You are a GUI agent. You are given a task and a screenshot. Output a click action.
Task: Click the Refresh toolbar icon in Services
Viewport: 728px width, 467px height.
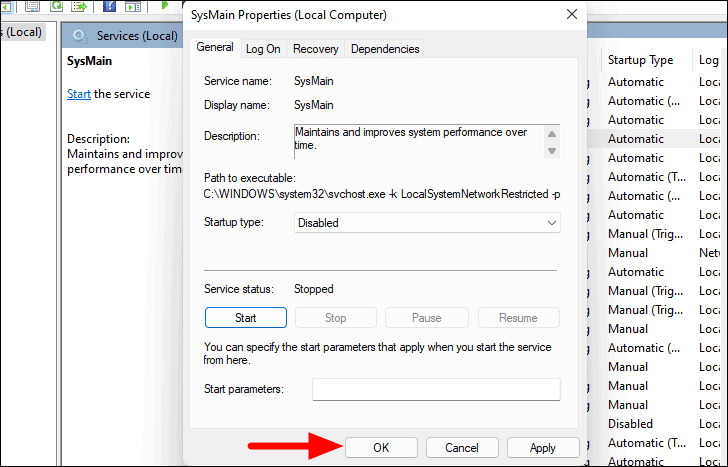point(57,6)
